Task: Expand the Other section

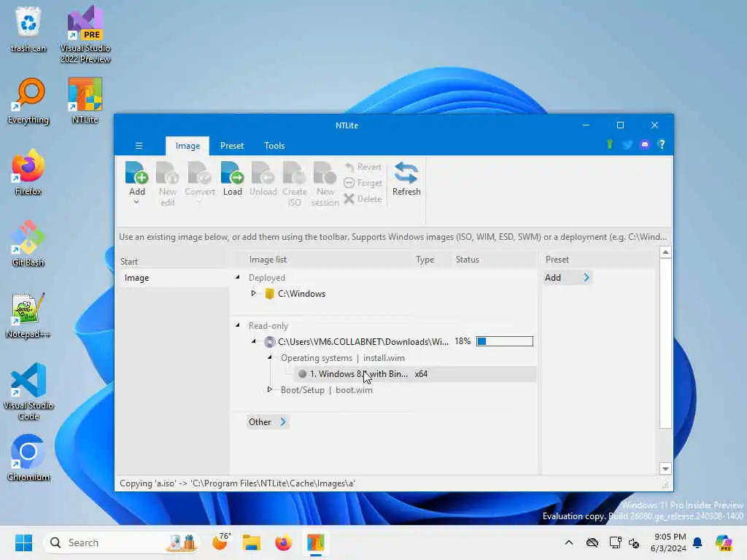Action: pyautogui.click(x=267, y=422)
